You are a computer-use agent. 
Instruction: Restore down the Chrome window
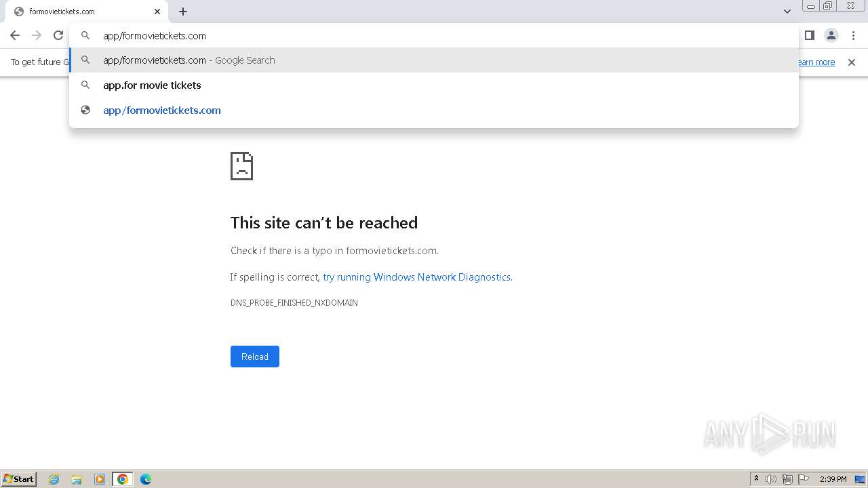(x=827, y=6)
